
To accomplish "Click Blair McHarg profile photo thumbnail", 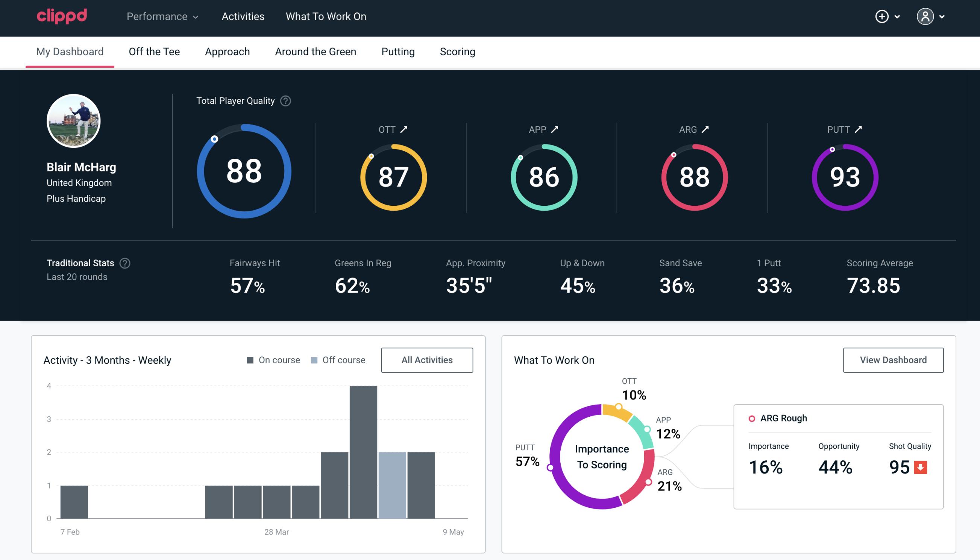I will pyautogui.click(x=74, y=120).
